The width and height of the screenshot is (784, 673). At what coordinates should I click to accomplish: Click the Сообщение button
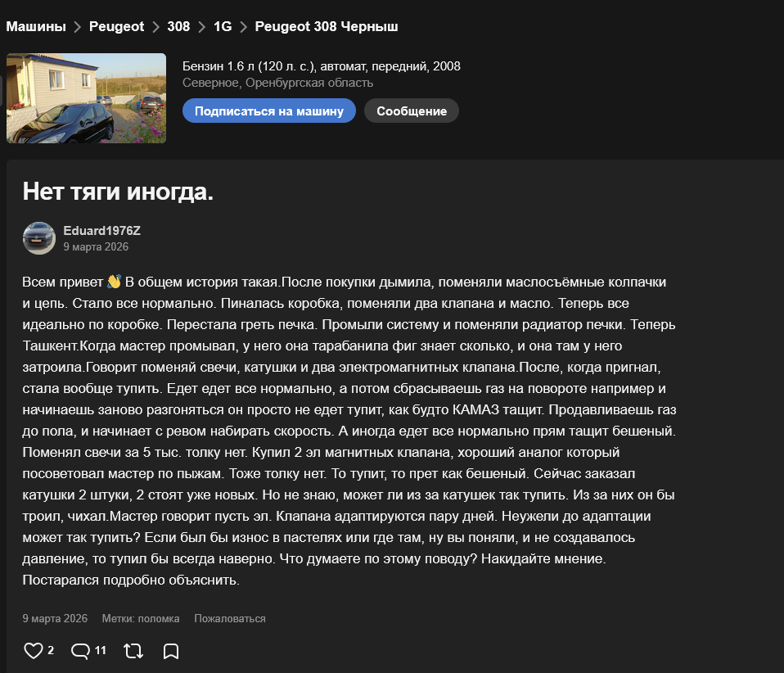[412, 111]
